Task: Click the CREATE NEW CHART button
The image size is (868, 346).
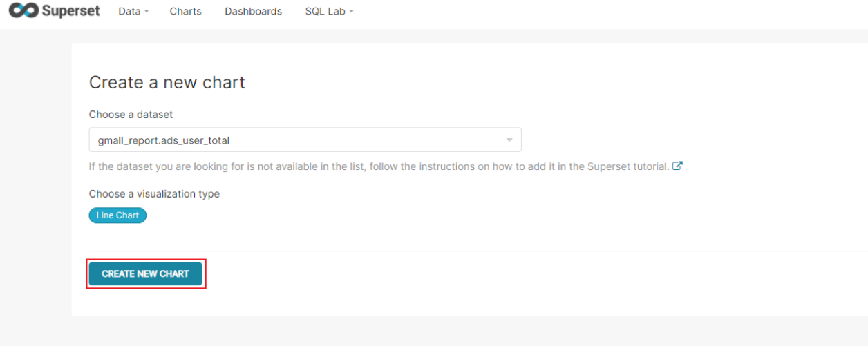Action: [x=145, y=273]
